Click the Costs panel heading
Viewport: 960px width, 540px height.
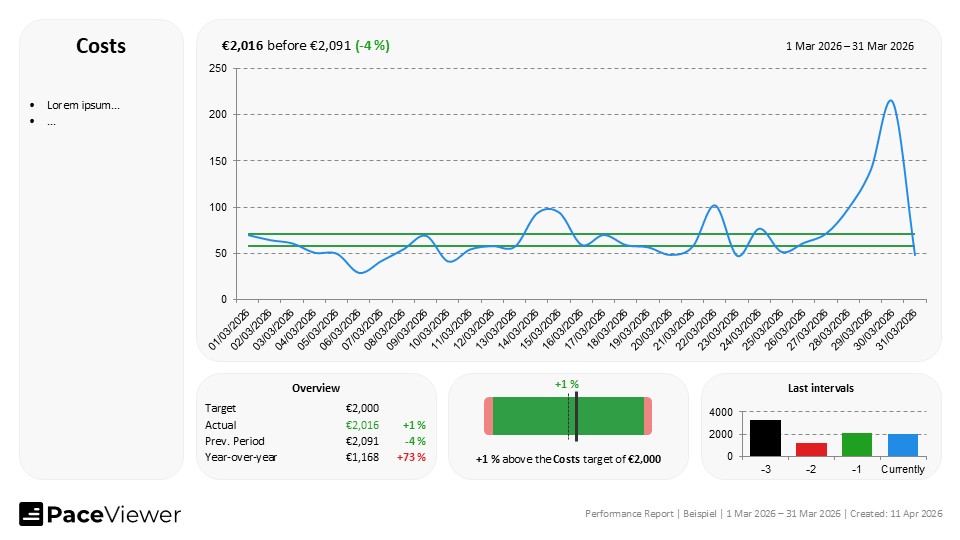(101, 46)
